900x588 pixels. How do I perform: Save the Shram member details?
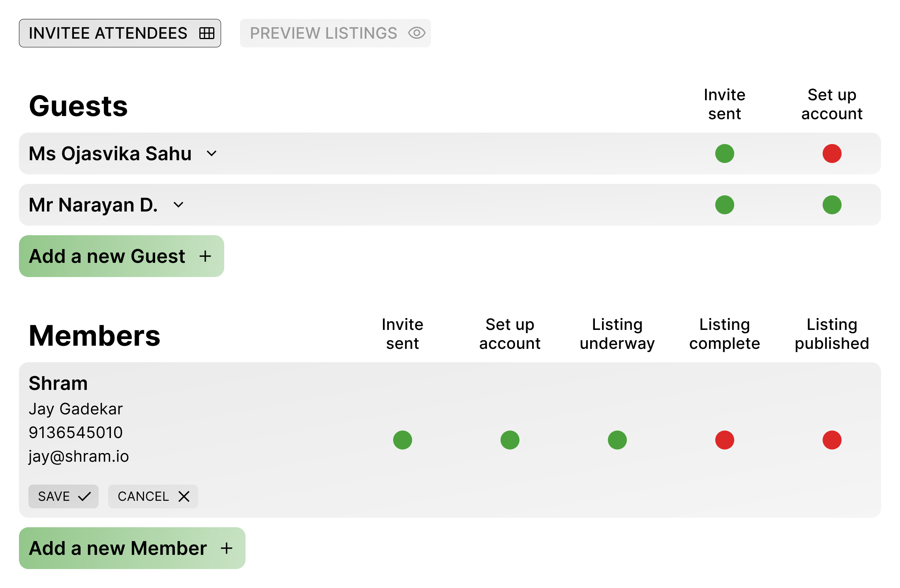click(x=64, y=496)
